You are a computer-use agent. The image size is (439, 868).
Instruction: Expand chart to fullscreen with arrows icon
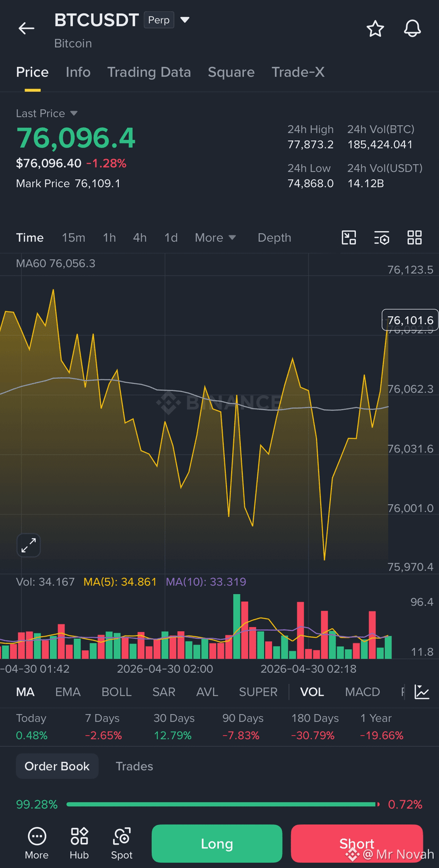click(29, 545)
